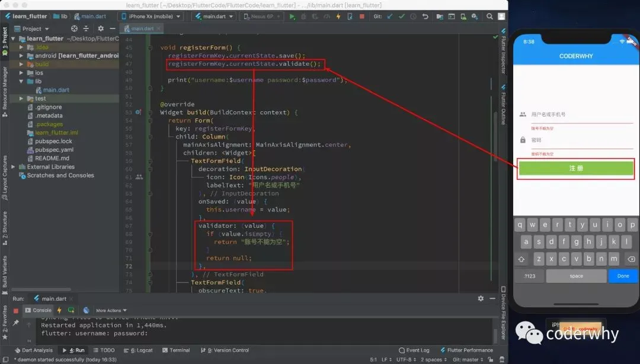Viewport: 640px width, 364px height.
Task: Click Run panel hot restart icon
Action: click(x=71, y=310)
